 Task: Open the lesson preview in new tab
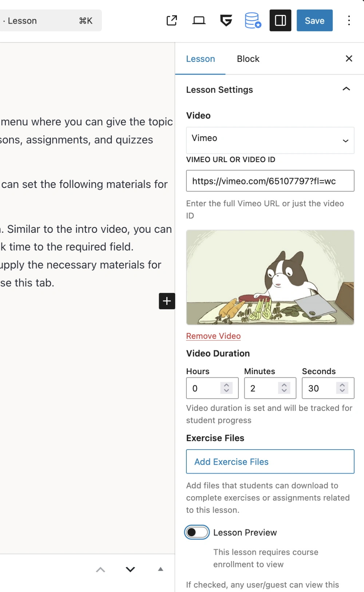coord(171,20)
